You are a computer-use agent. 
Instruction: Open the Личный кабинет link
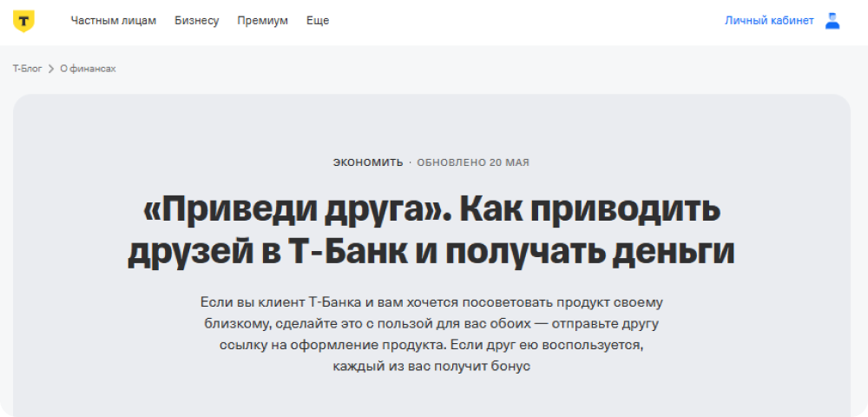pos(769,21)
